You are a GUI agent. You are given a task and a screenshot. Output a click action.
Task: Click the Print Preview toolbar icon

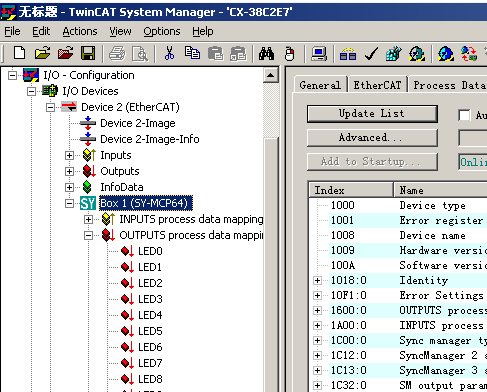tap(140, 53)
